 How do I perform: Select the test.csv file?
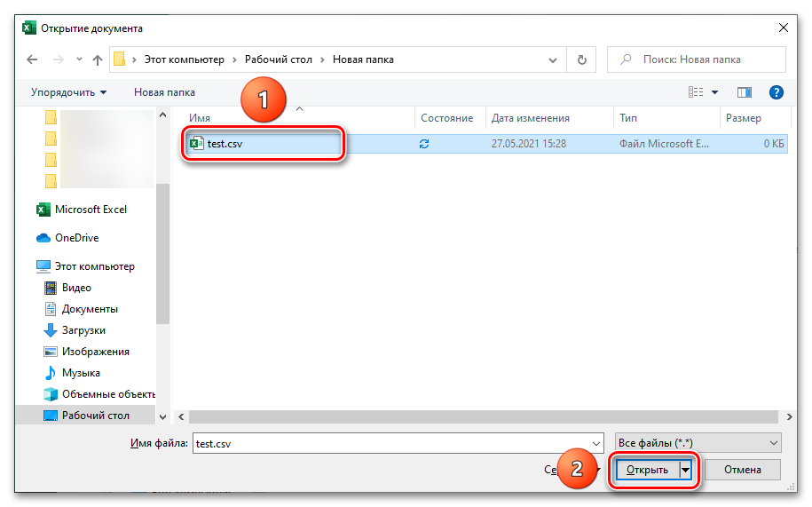point(225,143)
